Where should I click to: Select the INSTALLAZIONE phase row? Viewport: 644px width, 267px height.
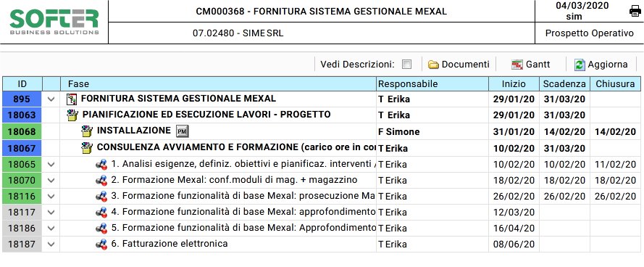(x=319, y=131)
